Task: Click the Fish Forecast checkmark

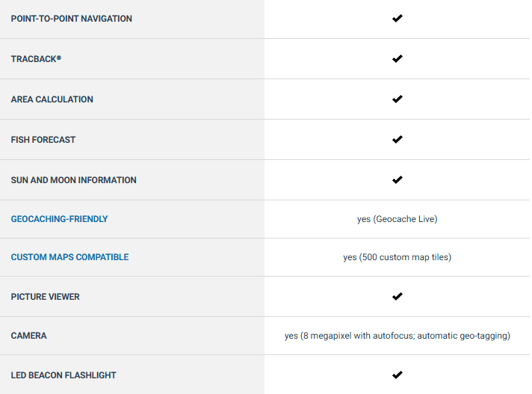Action: (397, 140)
